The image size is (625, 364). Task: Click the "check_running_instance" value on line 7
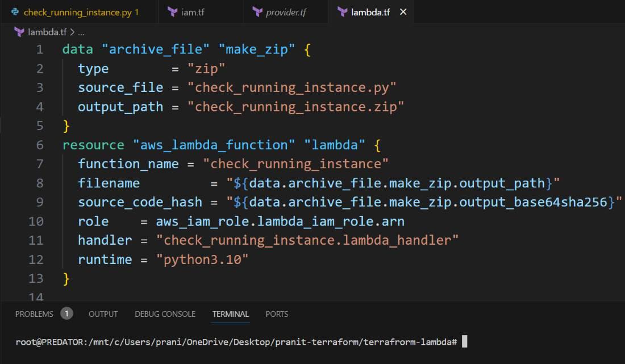(296, 164)
